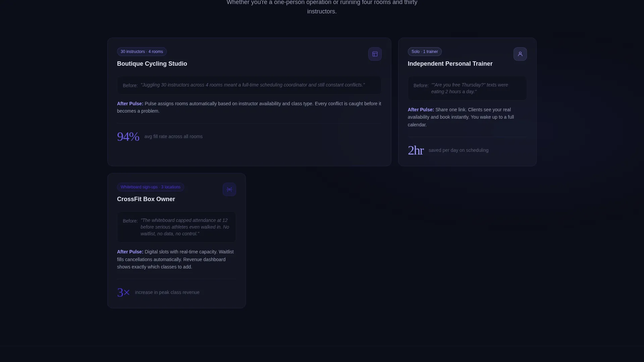Click the 'Are you free Thursday?' quote
Viewport: 644px width, 362px height.
pos(470,88)
